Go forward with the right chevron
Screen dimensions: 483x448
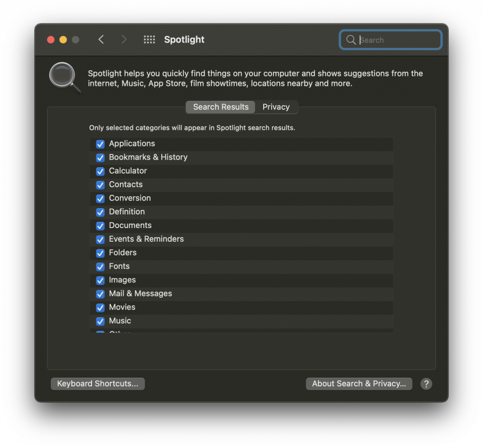(124, 40)
